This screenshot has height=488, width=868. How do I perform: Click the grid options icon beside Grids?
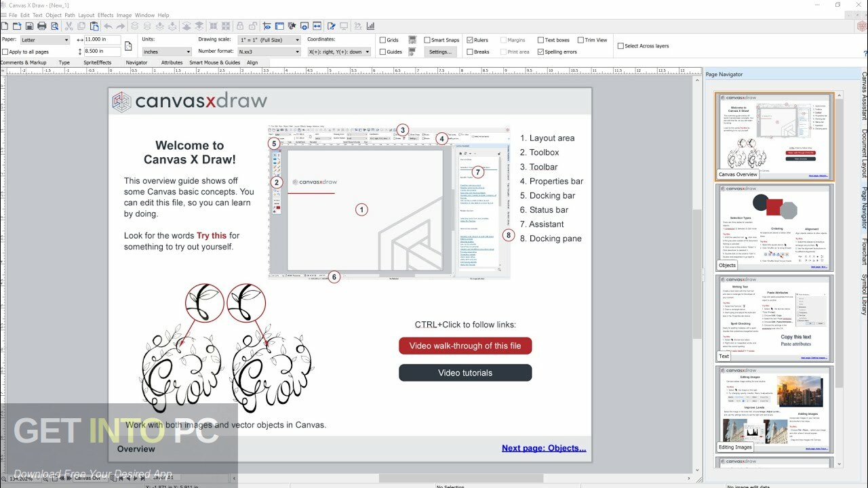[412, 40]
